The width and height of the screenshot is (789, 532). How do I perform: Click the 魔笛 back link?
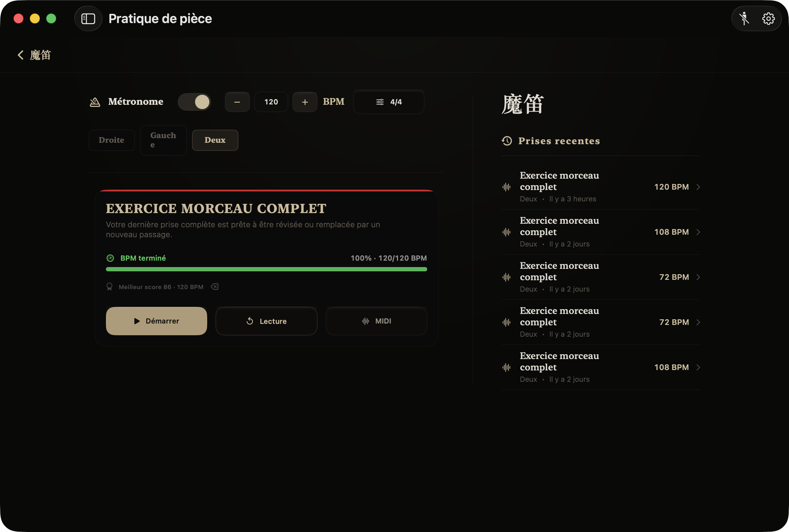(x=41, y=55)
